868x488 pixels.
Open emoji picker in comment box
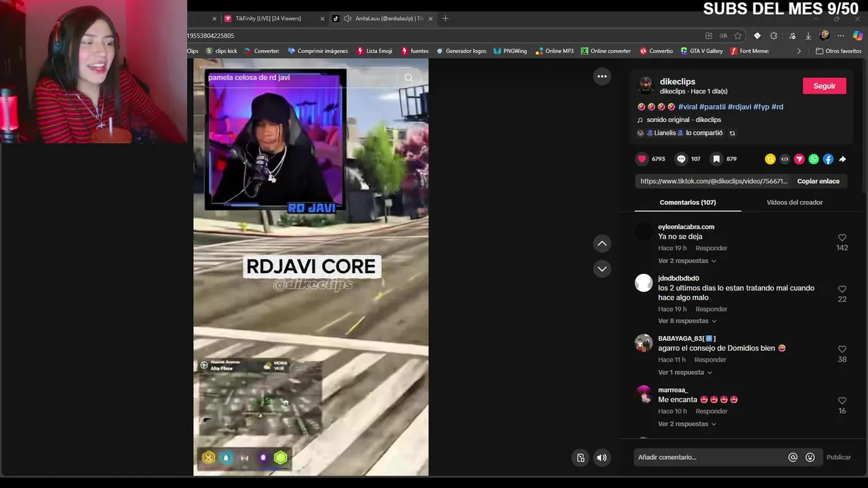(x=810, y=457)
